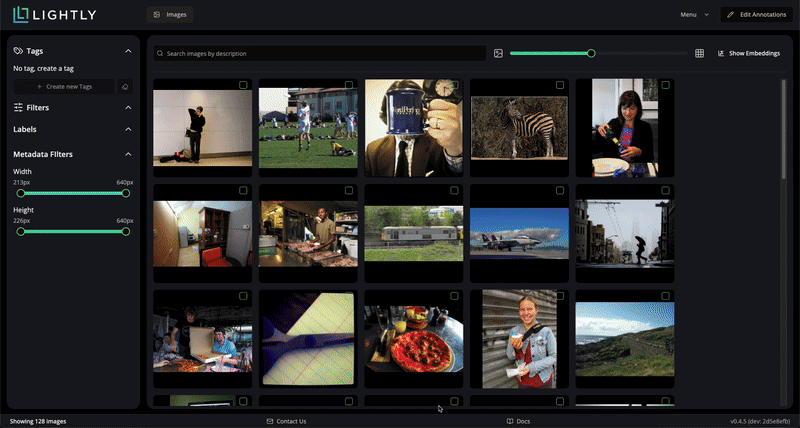
Task: Open the pizza on table thumbnail
Action: click(414, 339)
